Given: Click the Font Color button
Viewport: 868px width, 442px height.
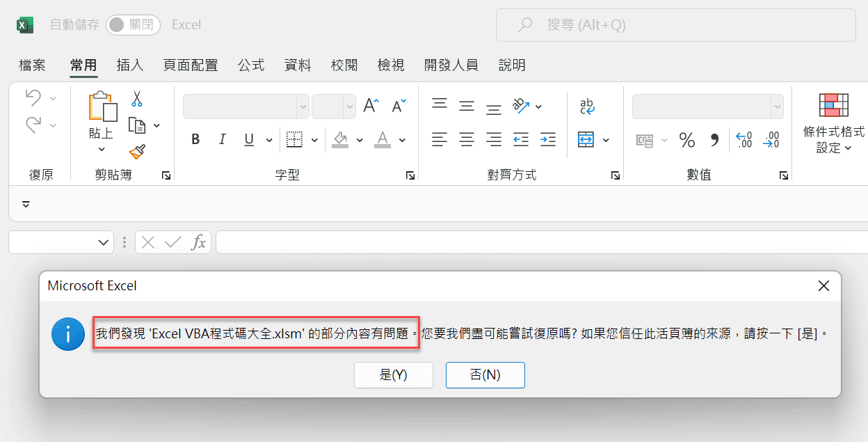Looking at the screenshot, I should [x=382, y=139].
